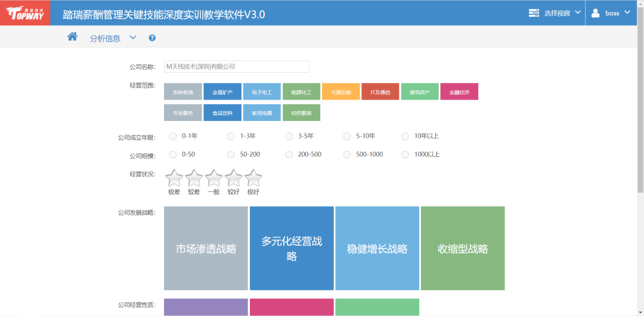Set rating to the 较好 star
The width and height of the screenshot is (644, 316).
point(233,178)
